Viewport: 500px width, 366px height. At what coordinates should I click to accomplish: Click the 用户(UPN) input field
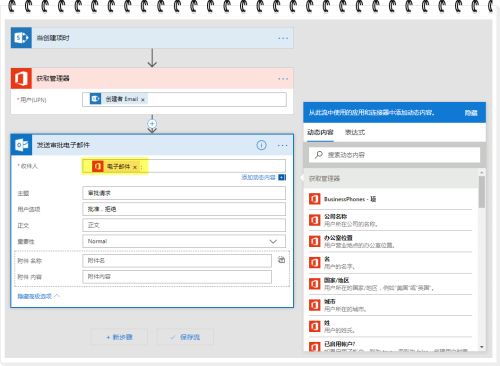(184, 99)
